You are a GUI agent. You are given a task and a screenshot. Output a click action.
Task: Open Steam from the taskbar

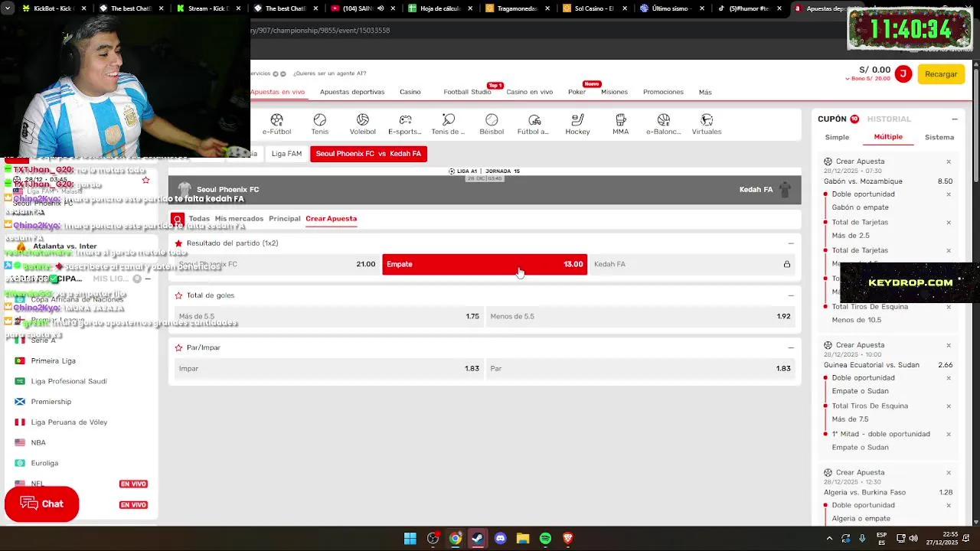click(x=478, y=539)
